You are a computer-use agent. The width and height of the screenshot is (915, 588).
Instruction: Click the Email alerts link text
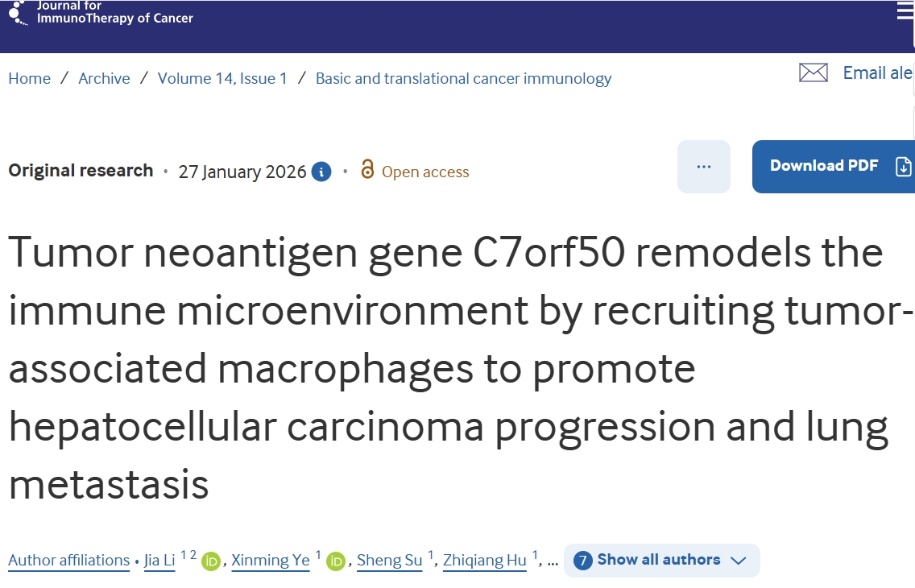pos(877,73)
